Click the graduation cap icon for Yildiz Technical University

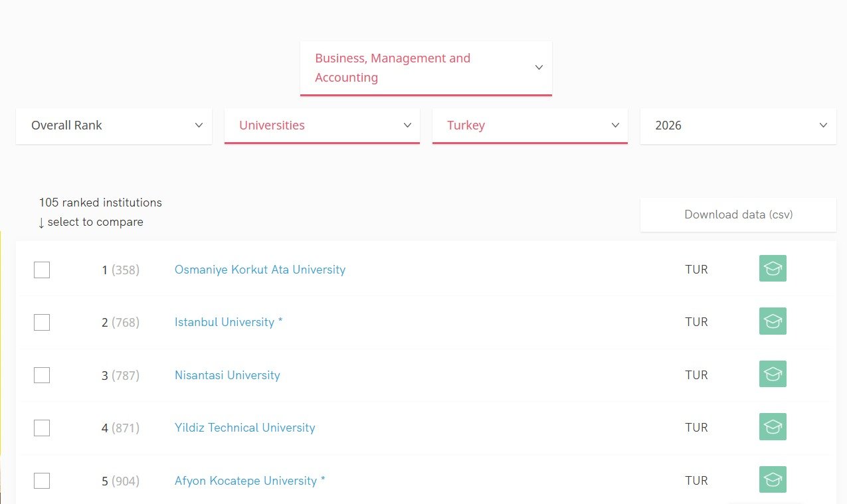pos(772,427)
